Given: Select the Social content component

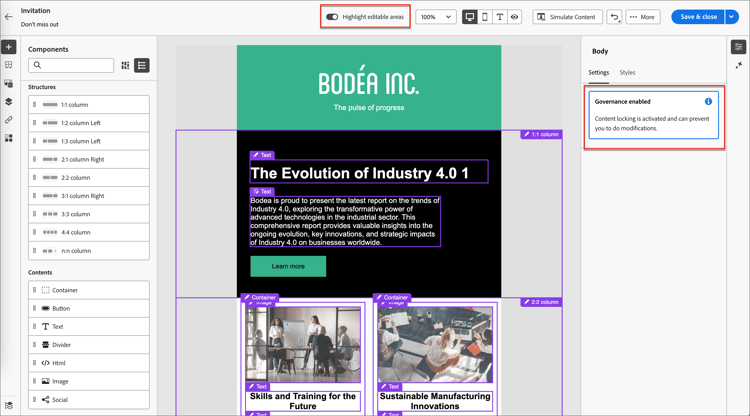Looking at the screenshot, I should [89, 399].
